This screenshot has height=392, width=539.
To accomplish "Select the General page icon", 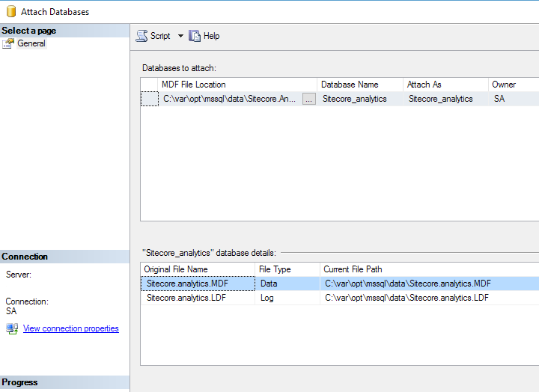I will click(x=8, y=43).
